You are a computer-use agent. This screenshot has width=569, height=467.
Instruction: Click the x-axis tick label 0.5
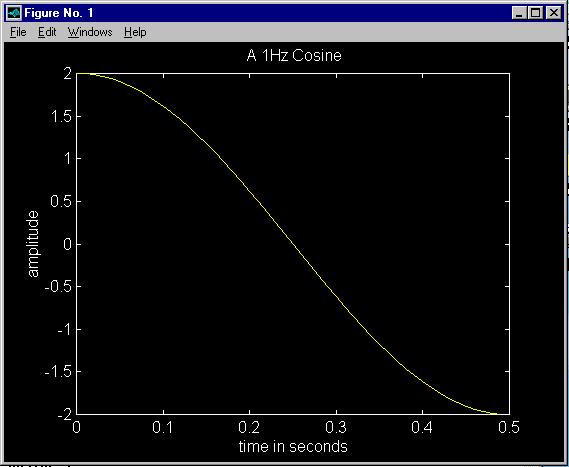tap(509, 427)
